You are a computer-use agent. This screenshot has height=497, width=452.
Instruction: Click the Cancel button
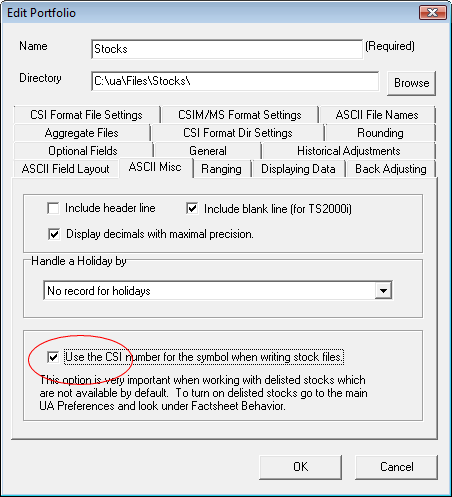pyautogui.click(x=396, y=467)
